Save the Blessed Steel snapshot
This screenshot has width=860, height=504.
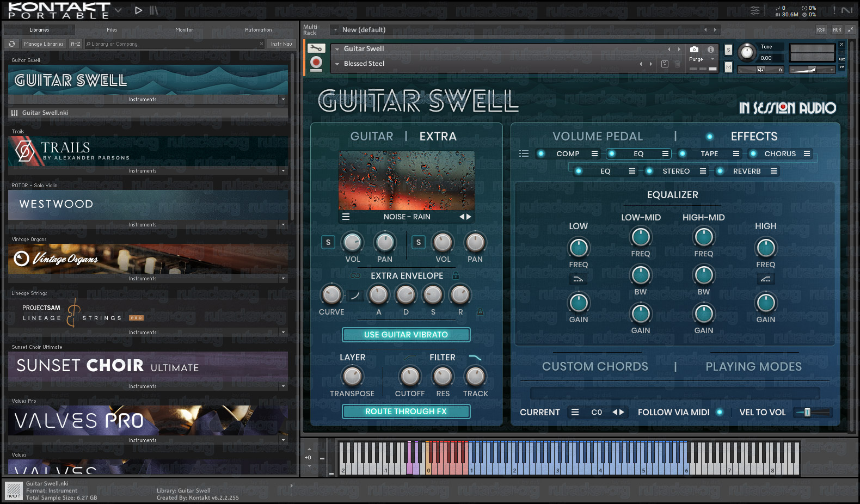click(665, 64)
